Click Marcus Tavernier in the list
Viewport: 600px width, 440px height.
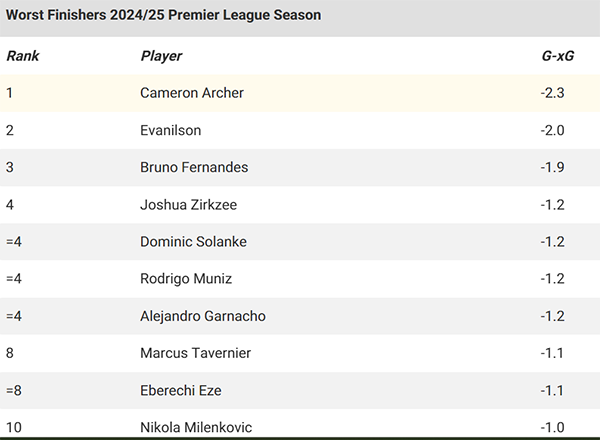click(194, 353)
